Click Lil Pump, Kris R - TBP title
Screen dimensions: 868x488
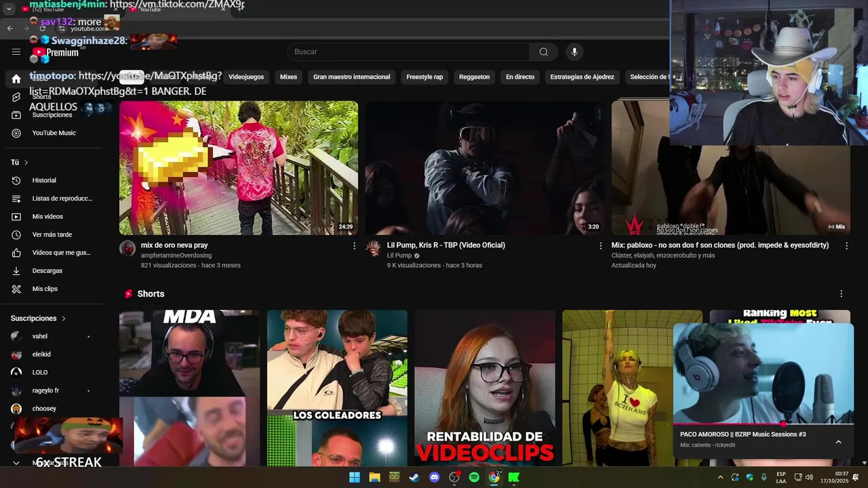[x=446, y=245]
